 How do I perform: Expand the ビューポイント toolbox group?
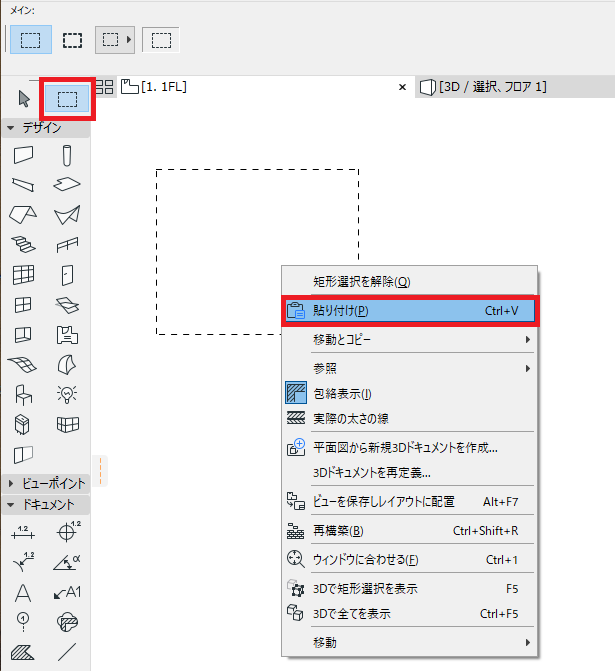[x=11, y=484]
